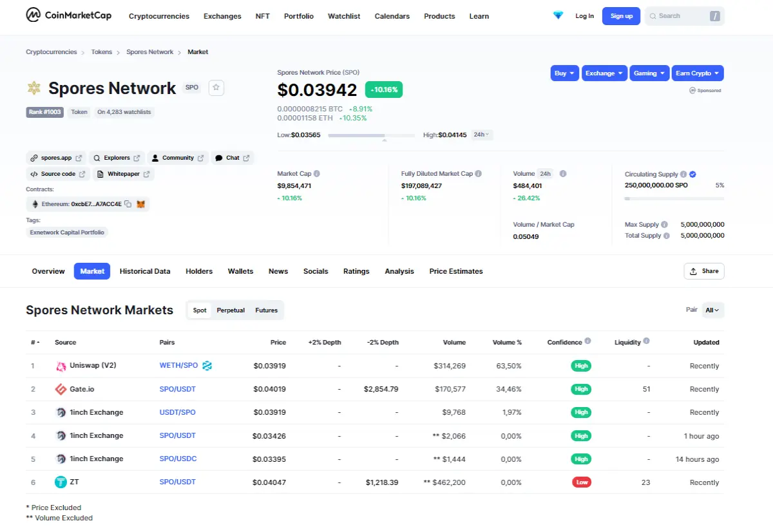Screen dimensions: 773x532
Task: Open the Earn Crypto dropdown
Action: [698, 73]
